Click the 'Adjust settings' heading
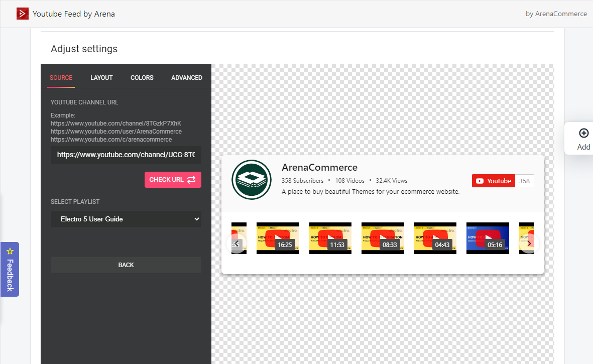 pyautogui.click(x=84, y=49)
